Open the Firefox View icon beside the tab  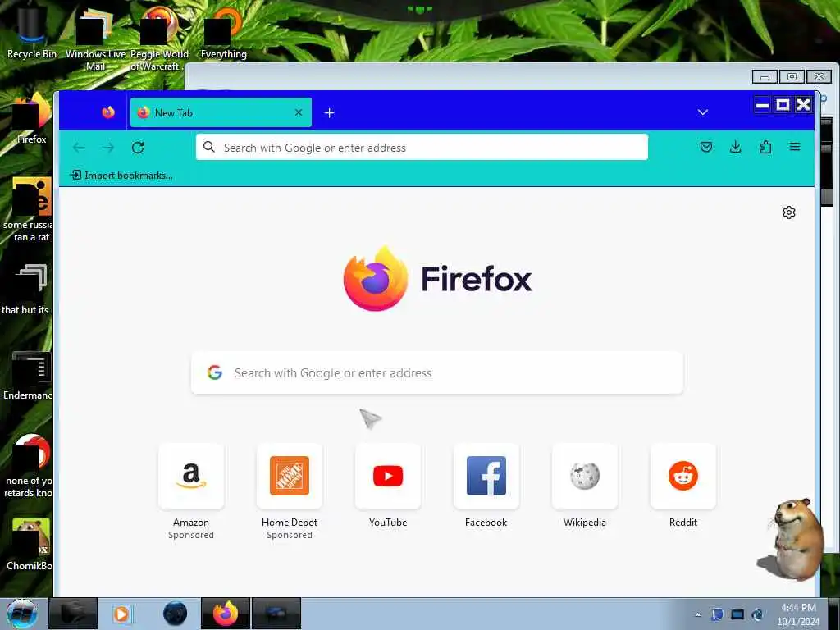[x=108, y=112]
